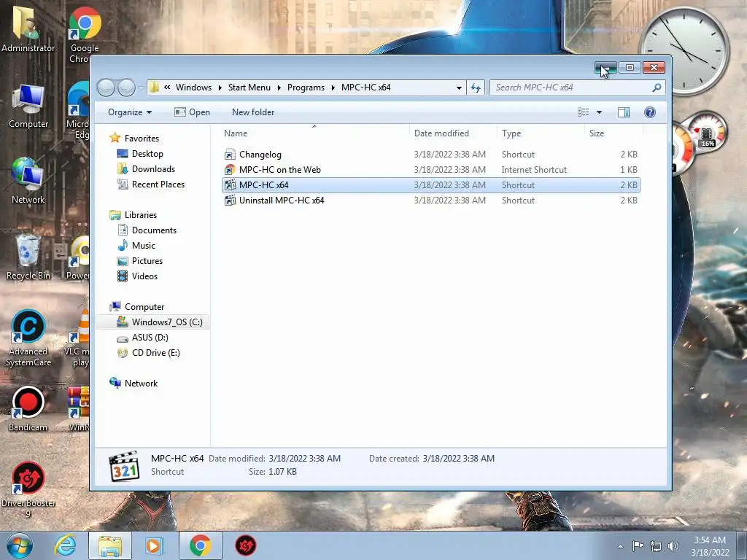Open the Driver Booster 9 desktop shortcut

tap(28, 490)
